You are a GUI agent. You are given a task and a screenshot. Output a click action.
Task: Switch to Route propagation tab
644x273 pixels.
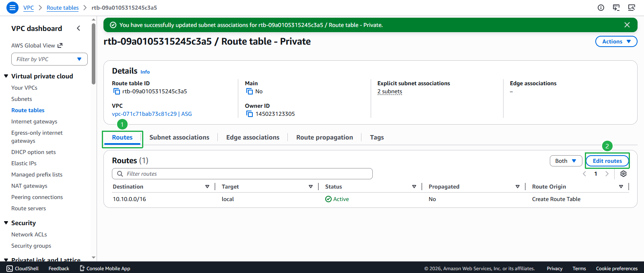point(325,138)
